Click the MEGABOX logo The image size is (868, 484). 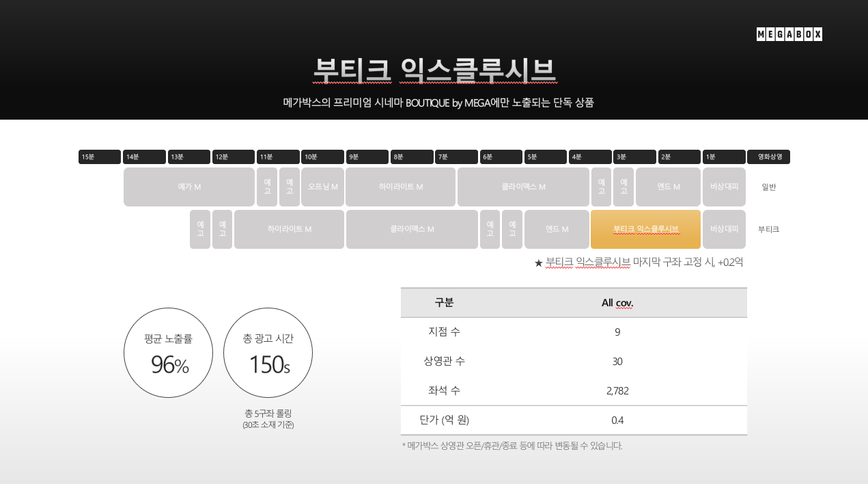point(789,34)
